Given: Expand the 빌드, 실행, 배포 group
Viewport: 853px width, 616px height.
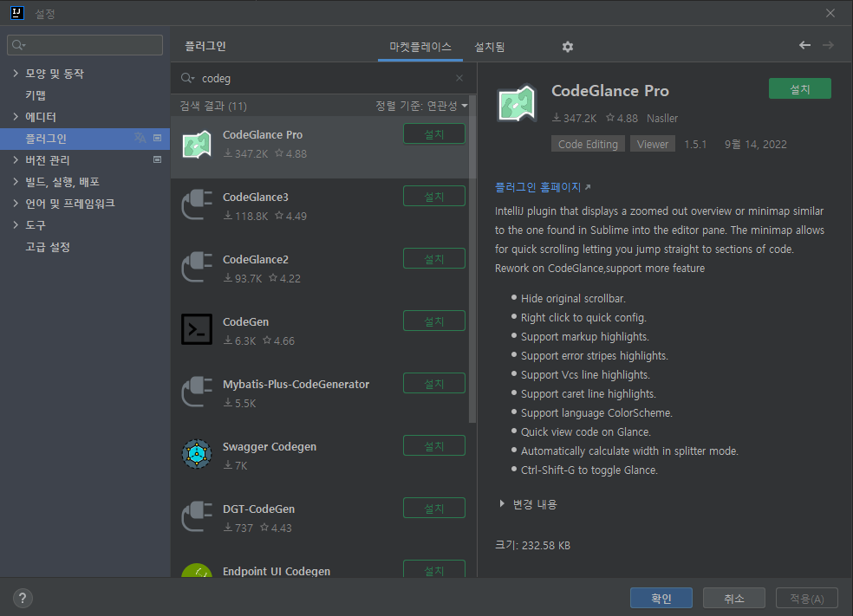Looking at the screenshot, I should (x=16, y=182).
